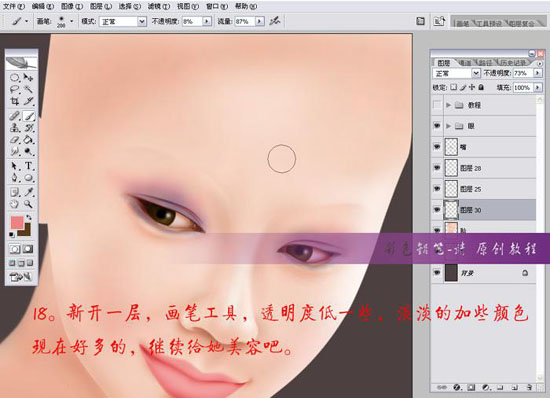This screenshot has width=550, height=398.
Task: Open the Filter menu
Action: 159,6
